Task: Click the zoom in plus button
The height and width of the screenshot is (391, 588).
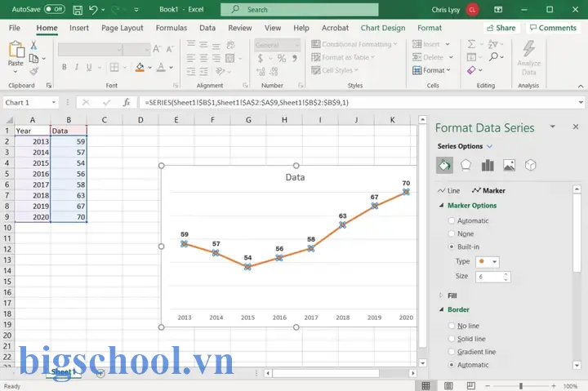Action: click(x=554, y=386)
